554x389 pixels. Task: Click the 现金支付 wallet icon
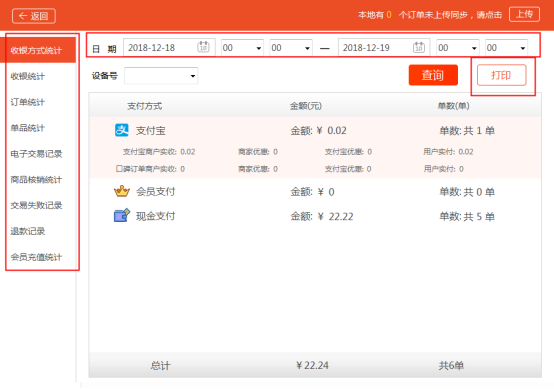point(122,216)
